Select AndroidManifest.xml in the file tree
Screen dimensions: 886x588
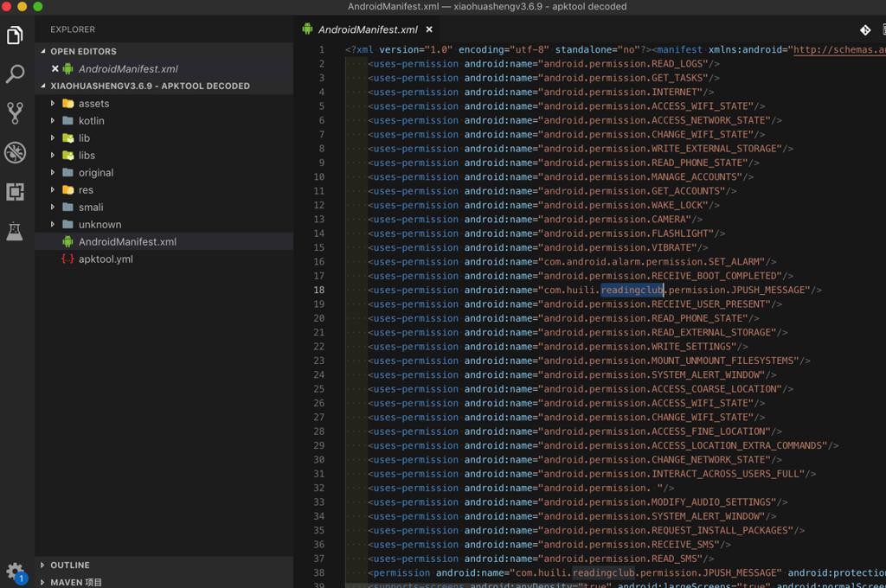coord(164,242)
